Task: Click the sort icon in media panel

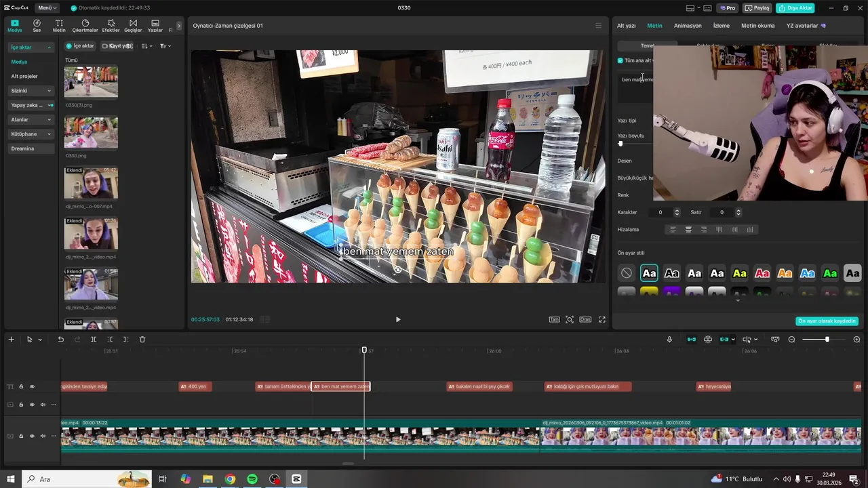Action: tap(145, 46)
